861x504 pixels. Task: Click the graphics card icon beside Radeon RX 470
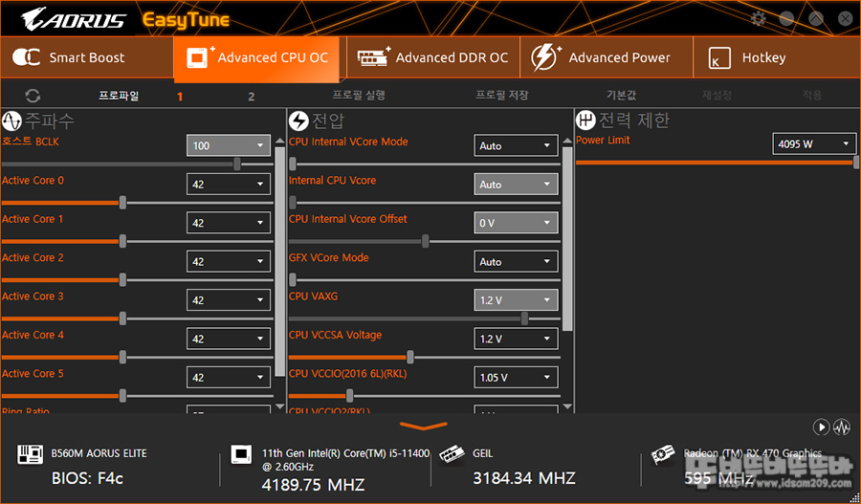point(663,454)
